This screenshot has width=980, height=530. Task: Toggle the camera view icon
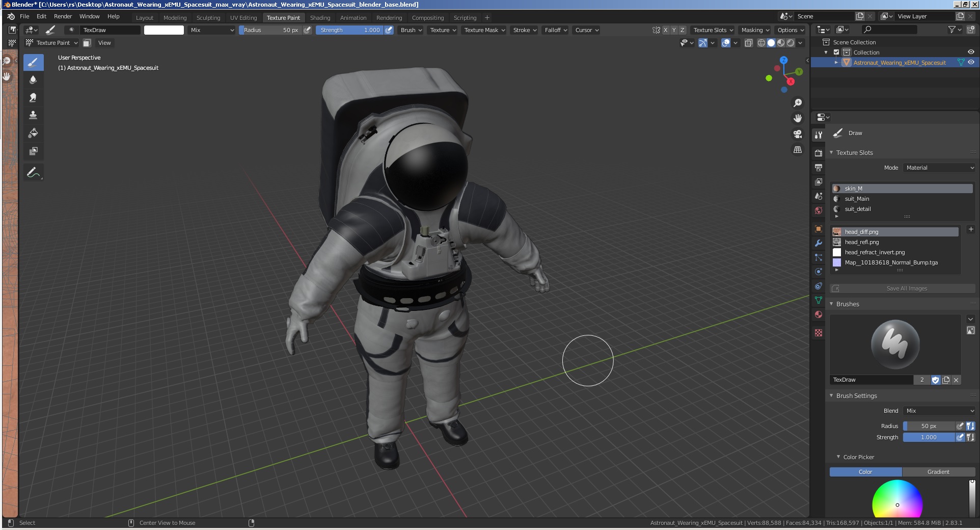798,134
